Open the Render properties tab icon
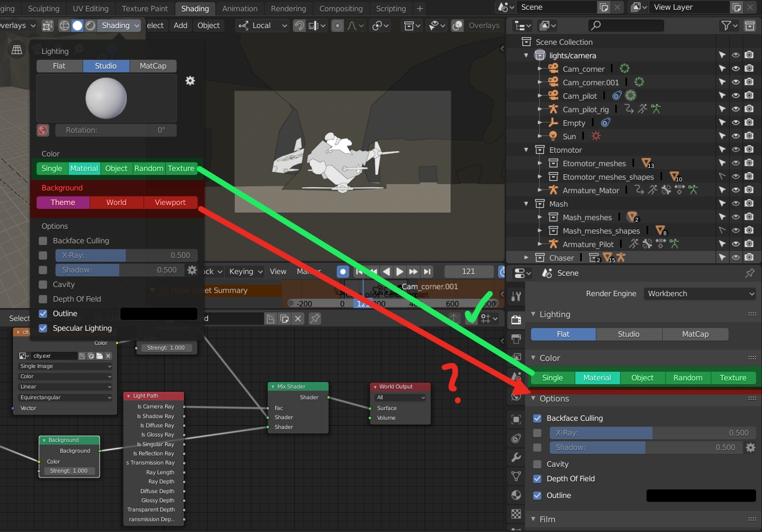Viewport: 762px width, 532px height. (516, 319)
